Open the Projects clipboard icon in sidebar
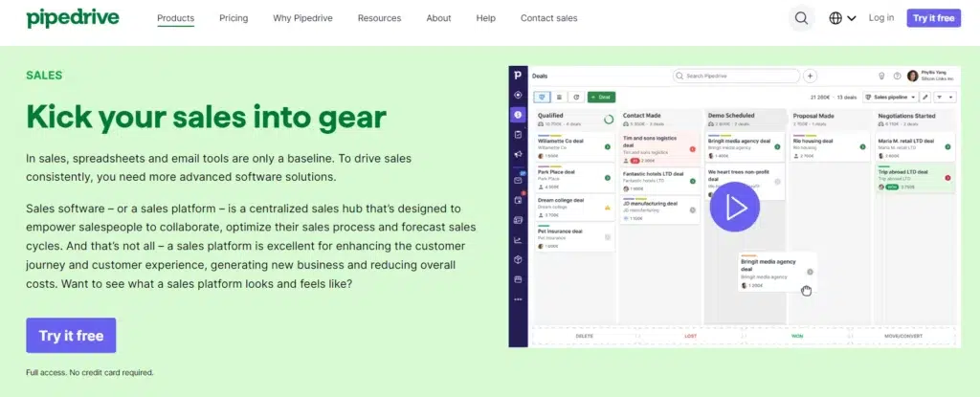 pyautogui.click(x=518, y=135)
